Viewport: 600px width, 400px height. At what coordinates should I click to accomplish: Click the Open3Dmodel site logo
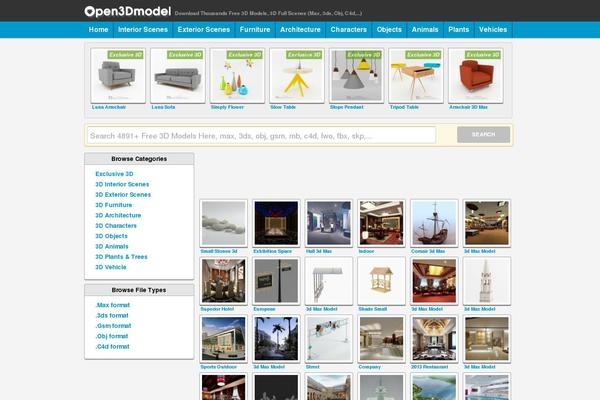click(x=127, y=11)
